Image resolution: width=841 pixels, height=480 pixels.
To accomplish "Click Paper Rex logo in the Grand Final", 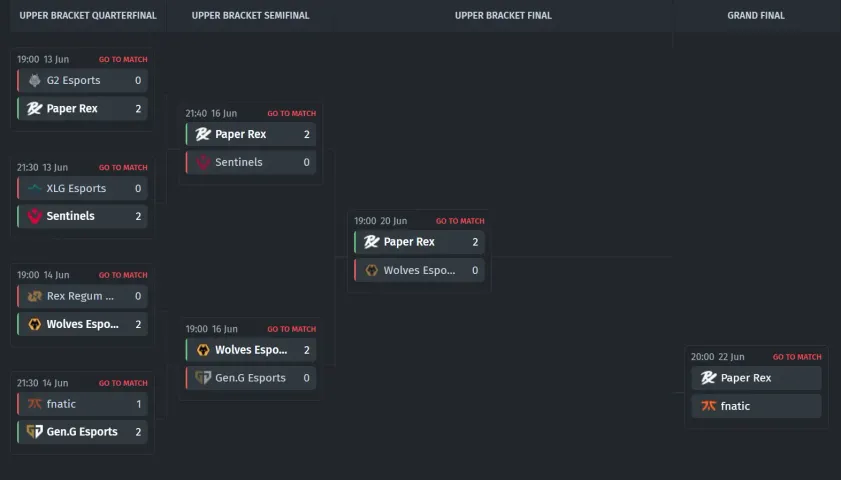I will pyautogui.click(x=709, y=378).
